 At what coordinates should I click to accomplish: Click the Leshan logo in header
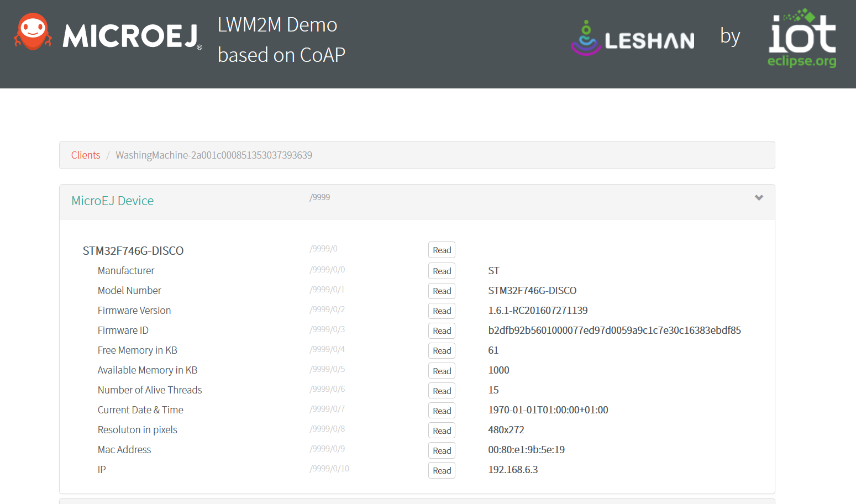click(633, 38)
